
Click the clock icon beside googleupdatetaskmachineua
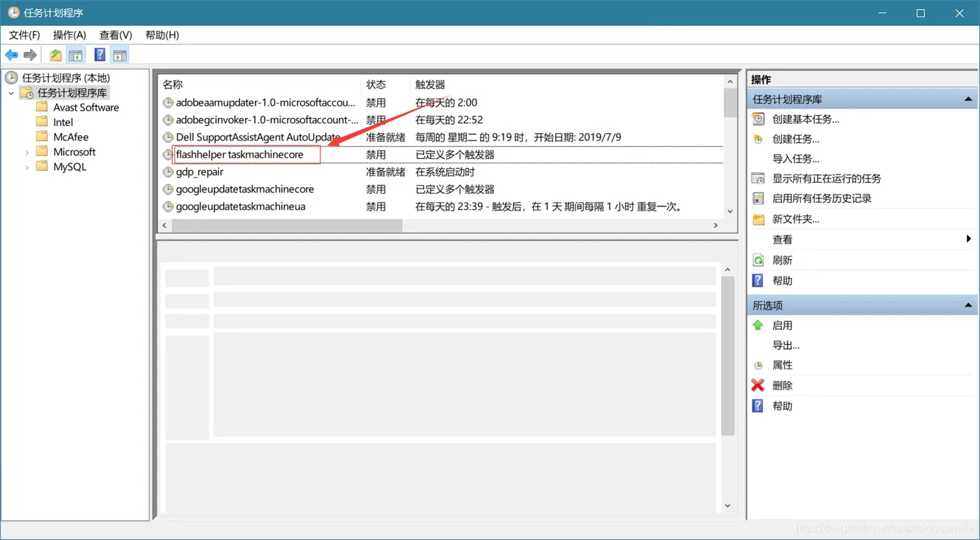pyautogui.click(x=168, y=207)
